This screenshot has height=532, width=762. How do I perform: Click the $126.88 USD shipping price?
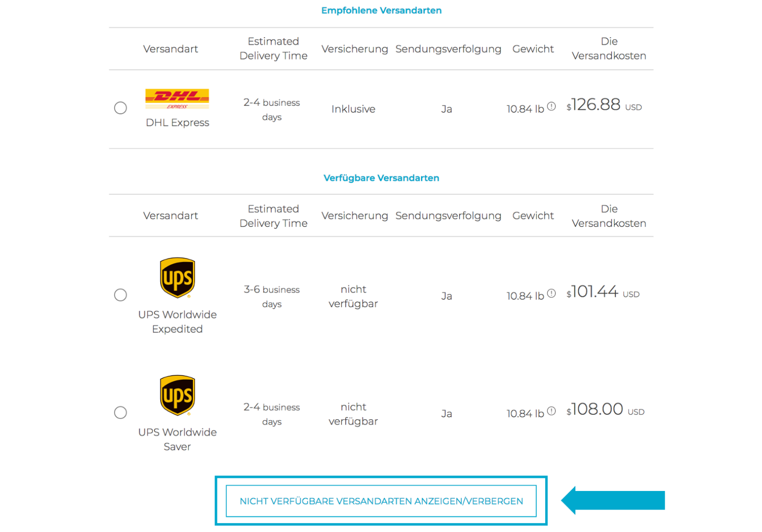coord(604,104)
